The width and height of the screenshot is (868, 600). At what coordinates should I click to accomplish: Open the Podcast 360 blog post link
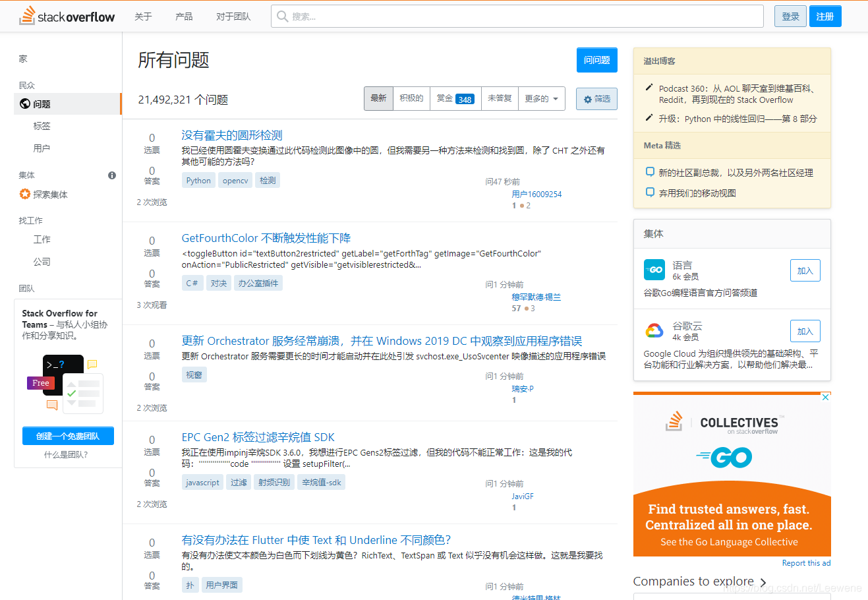tap(737, 94)
